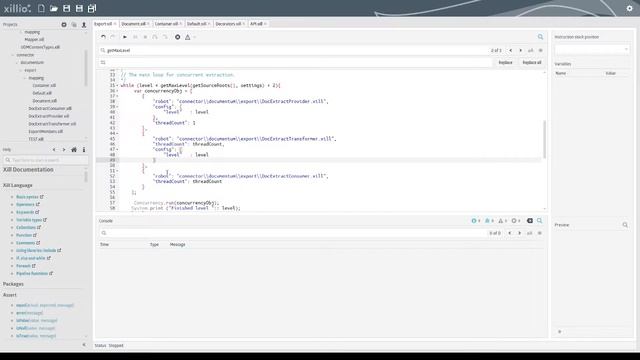This screenshot has width=640, height=360.
Task: Click the upload icon in Projects header
Action: [84, 24]
